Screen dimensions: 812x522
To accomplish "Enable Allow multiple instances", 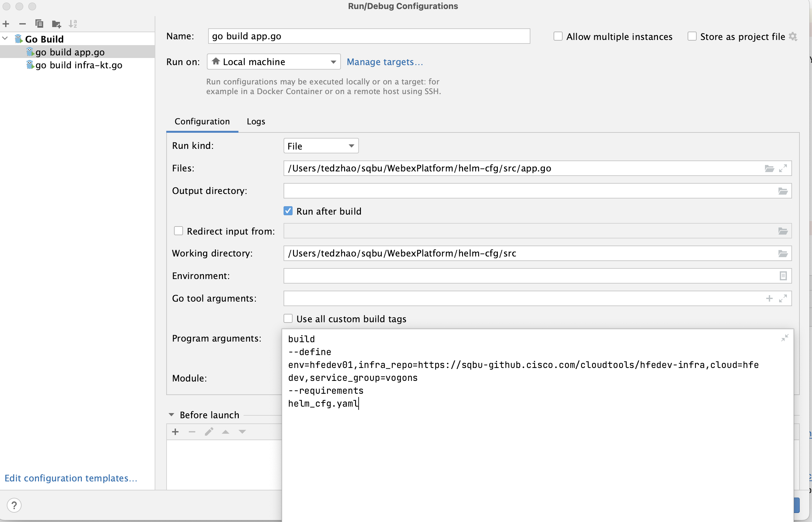I will coord(558,36).
